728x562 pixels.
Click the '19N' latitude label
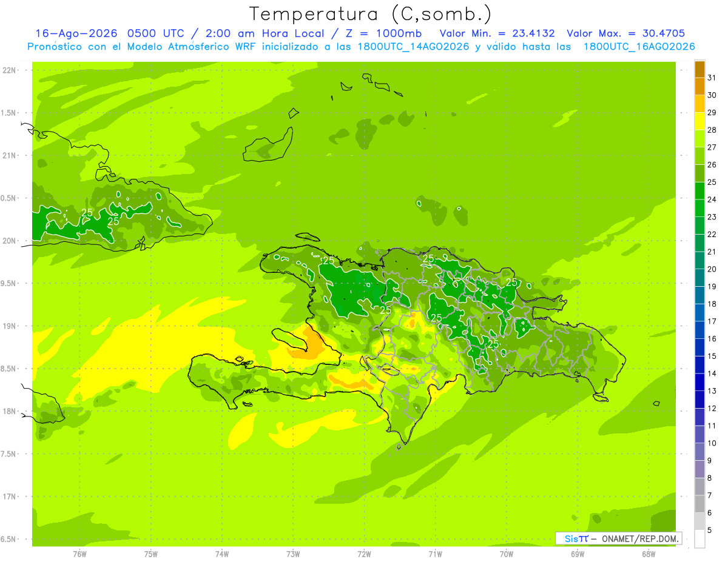pos(9,326)
